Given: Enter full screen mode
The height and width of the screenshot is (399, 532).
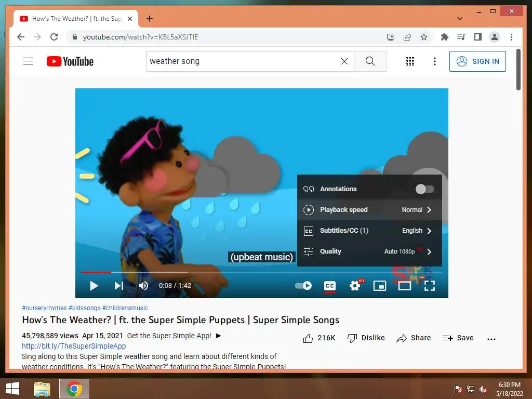Looking at the screenshot, I should click(x=430, y=286).
